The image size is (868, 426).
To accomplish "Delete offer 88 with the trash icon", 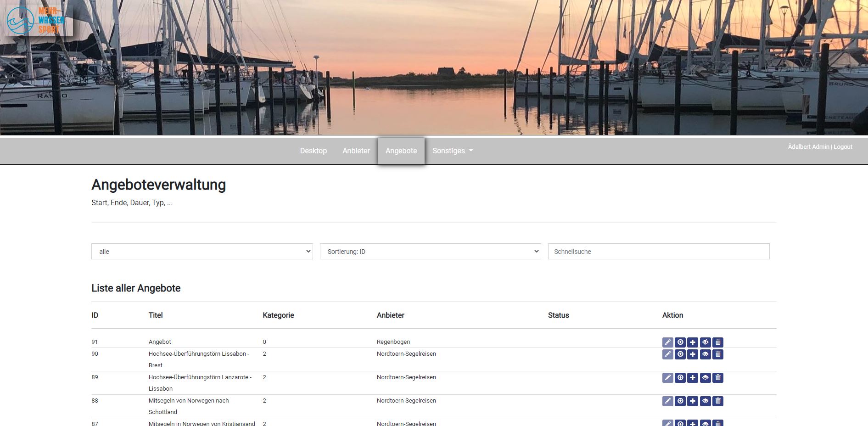I will (x=718, y=401).
